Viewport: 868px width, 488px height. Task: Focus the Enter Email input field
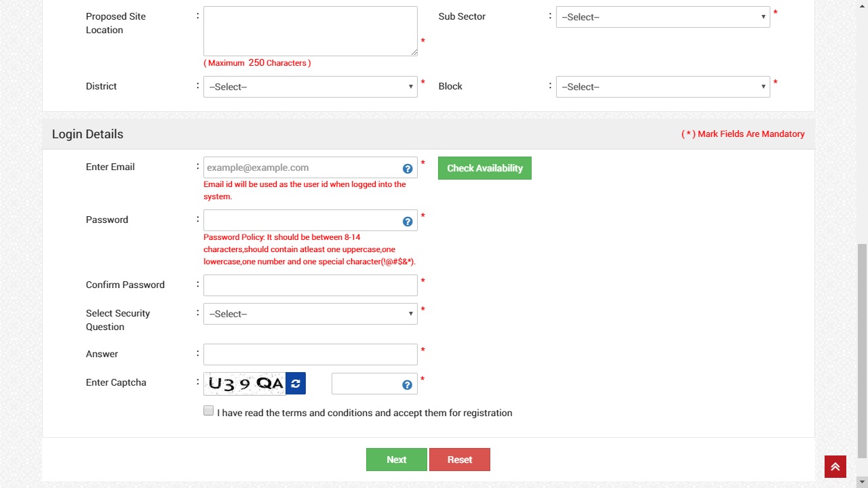coord(302,167)
